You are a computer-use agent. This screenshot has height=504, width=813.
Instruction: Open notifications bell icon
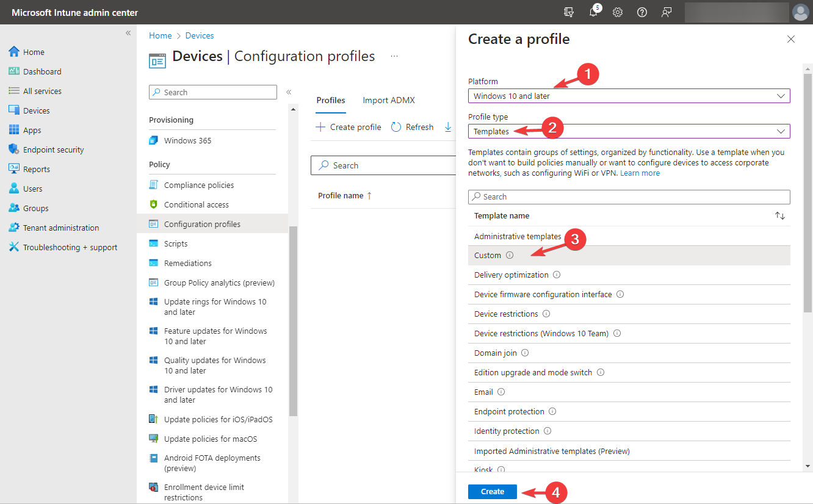coord(594,12)
